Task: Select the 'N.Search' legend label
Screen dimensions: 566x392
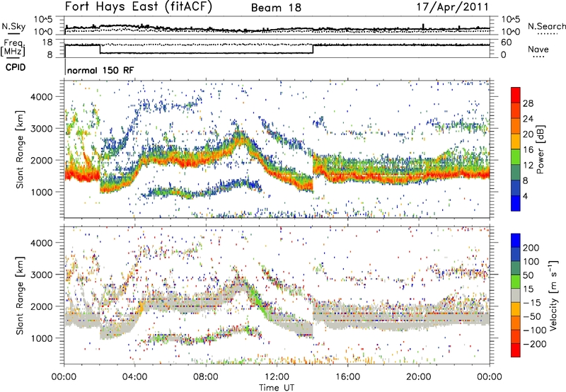Action: (x=547, y=26)
